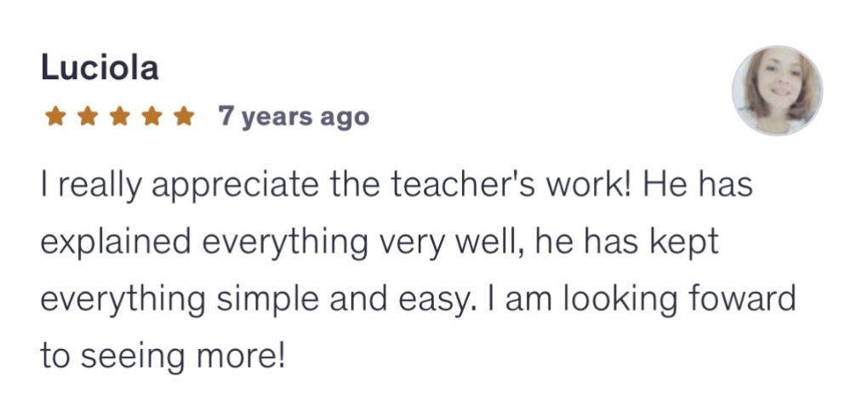Click the "7 years ago" timestamp

tap(294, 117)
